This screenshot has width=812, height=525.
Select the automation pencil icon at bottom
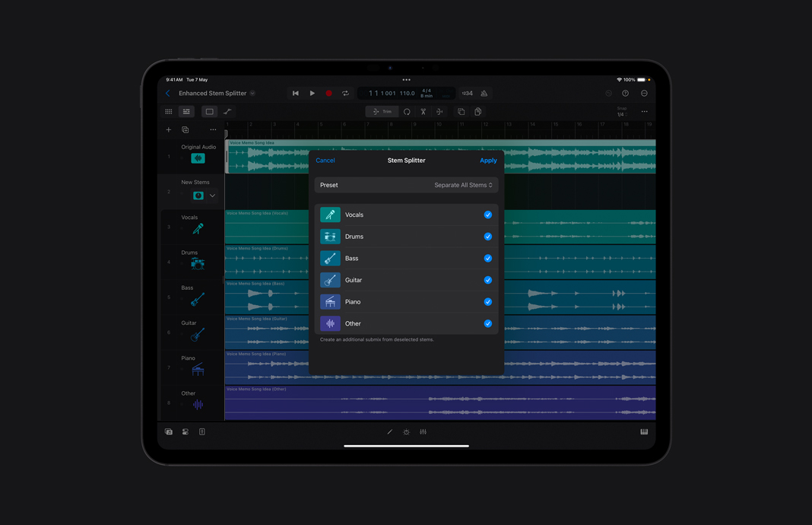coord(389,431)
